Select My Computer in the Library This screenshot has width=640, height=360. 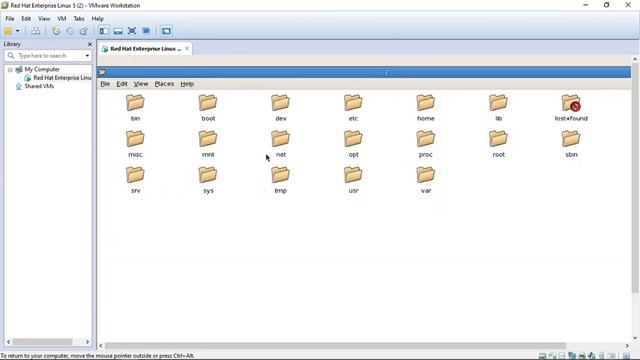click(x=42, y=70)
